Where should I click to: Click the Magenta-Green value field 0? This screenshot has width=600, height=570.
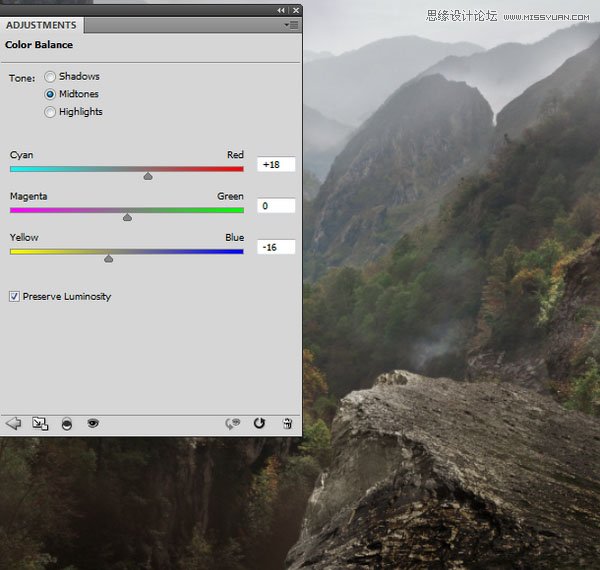[276, 206]
